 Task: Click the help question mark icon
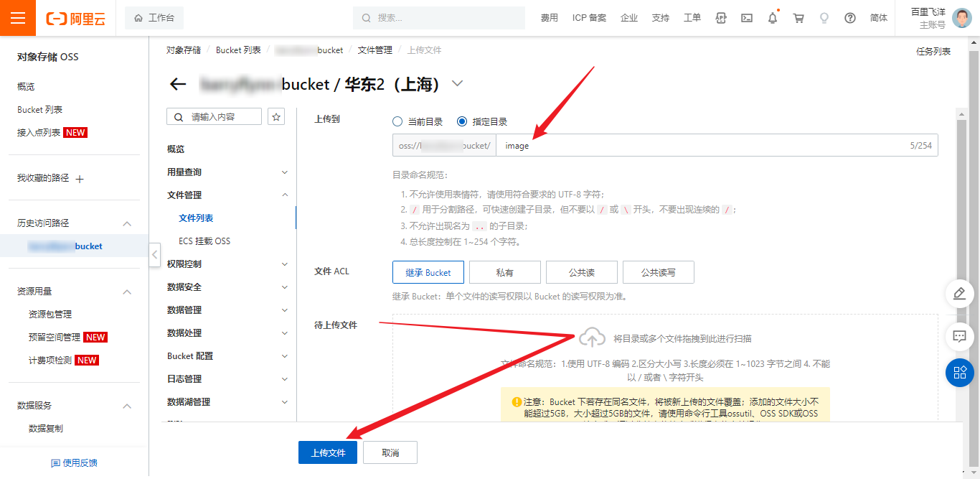[x=850, y=18]
